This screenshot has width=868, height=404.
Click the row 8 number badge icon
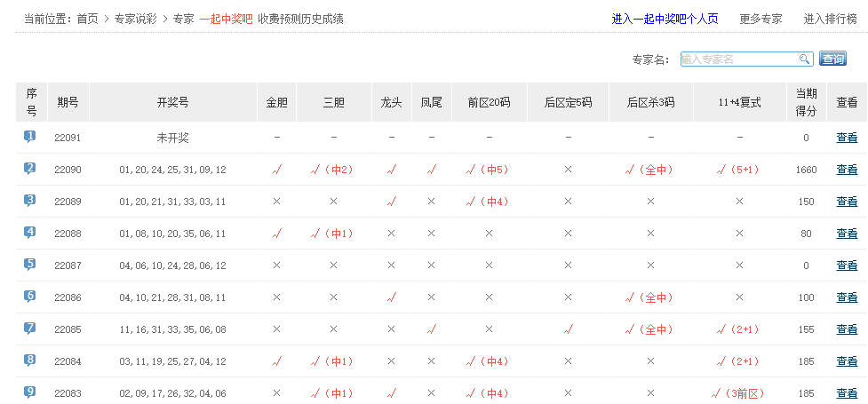[30, 360]
